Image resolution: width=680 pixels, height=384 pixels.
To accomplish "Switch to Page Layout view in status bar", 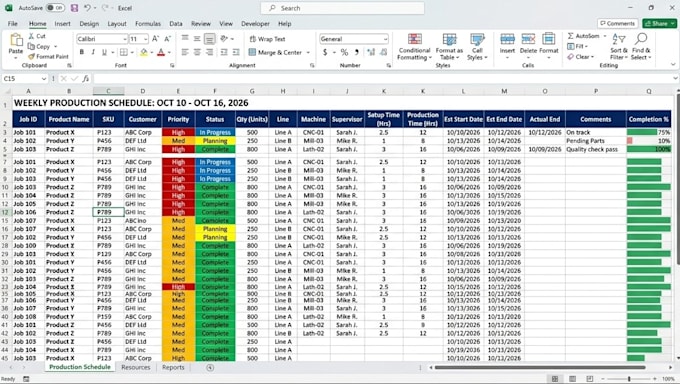I will [x=572, y=379].
